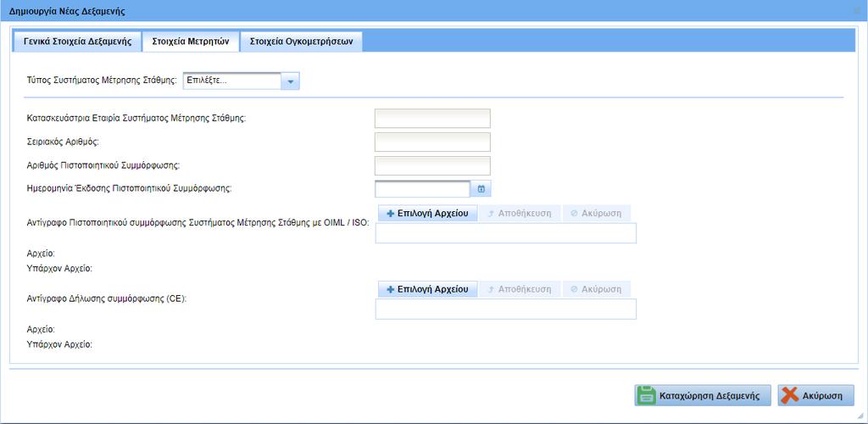
Task: Click the Τύπος Συστήματος Μέτρησης Στάθμης: label
Action: (x=103, y=81)
